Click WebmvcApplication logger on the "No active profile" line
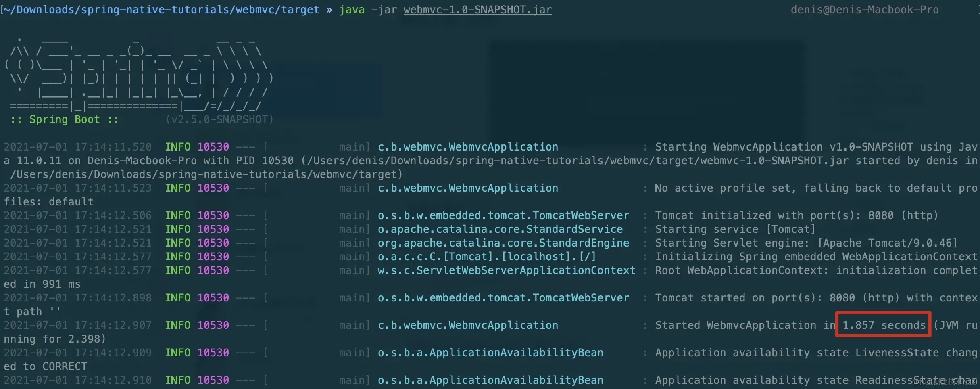The image size is (980, 389). [468, 188]
